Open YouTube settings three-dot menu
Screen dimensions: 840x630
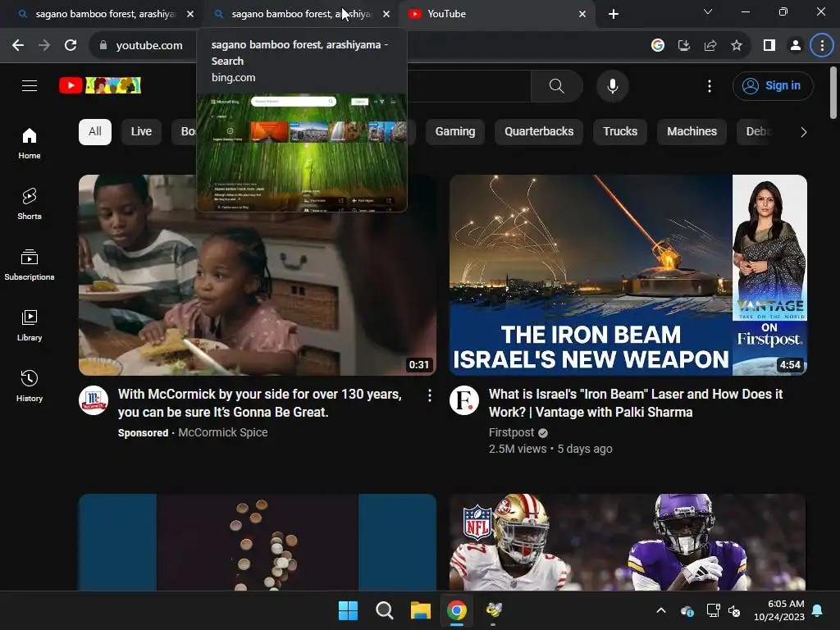pyautogui.click(x=710, y=85)
